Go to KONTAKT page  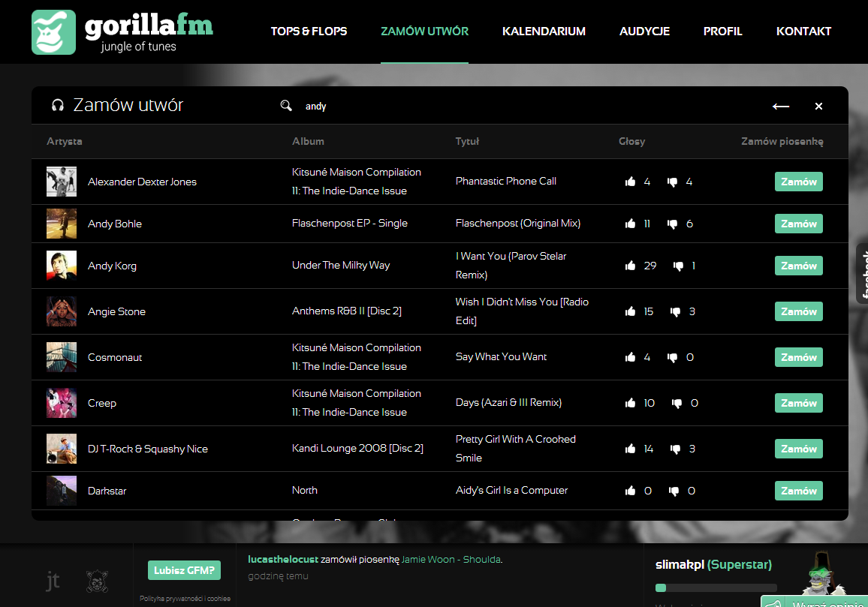803,32
